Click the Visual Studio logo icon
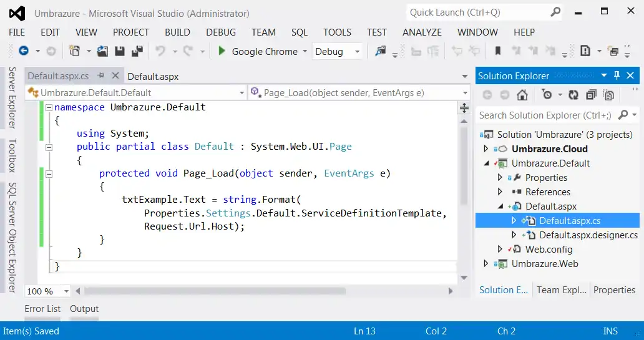 (17, 14)
